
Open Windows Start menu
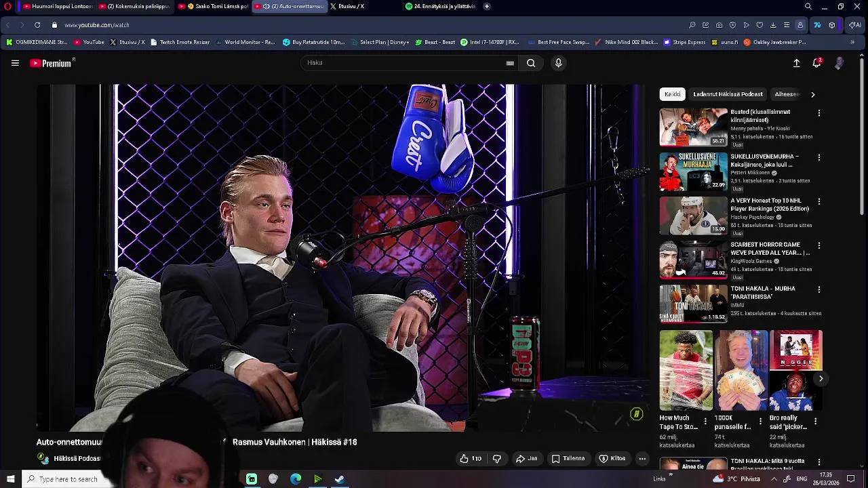point(10,479)
